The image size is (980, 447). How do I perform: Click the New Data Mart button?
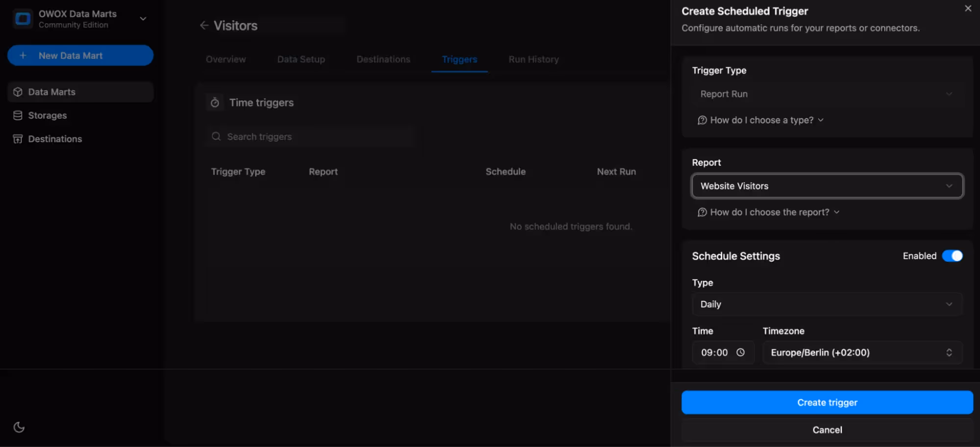(x=80, y=55)
